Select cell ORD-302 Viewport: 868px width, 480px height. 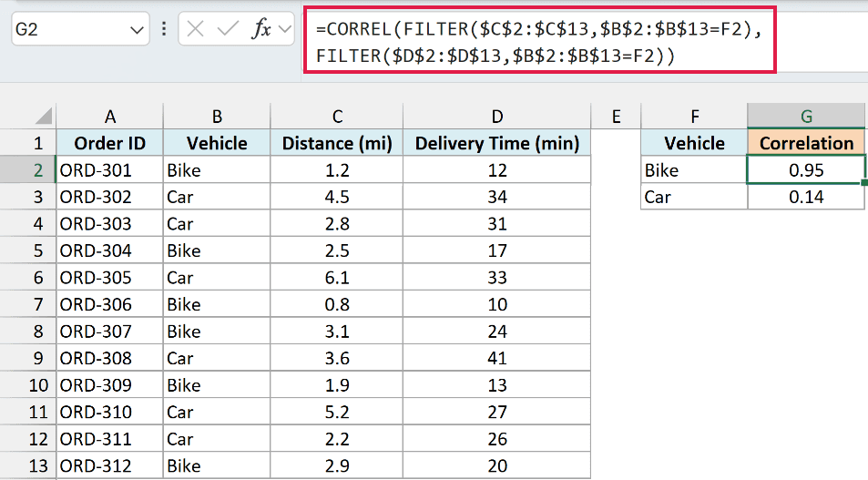click(x=109, y=197)
